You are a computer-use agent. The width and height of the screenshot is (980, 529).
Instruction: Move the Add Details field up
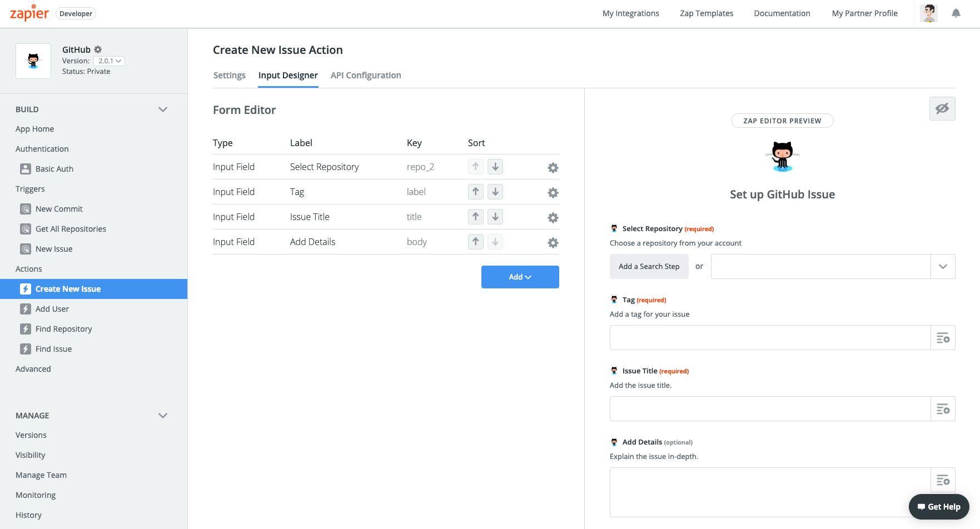(x=476, y=242)
